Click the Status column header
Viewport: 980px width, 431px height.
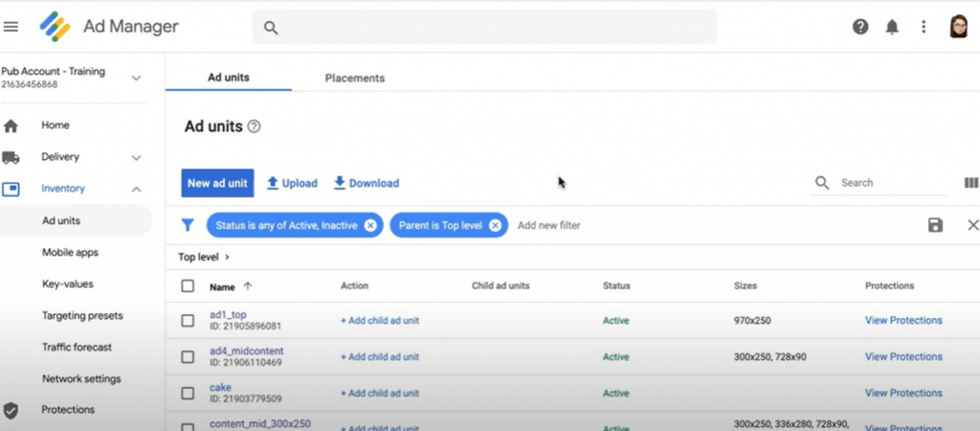coord(616,285)
